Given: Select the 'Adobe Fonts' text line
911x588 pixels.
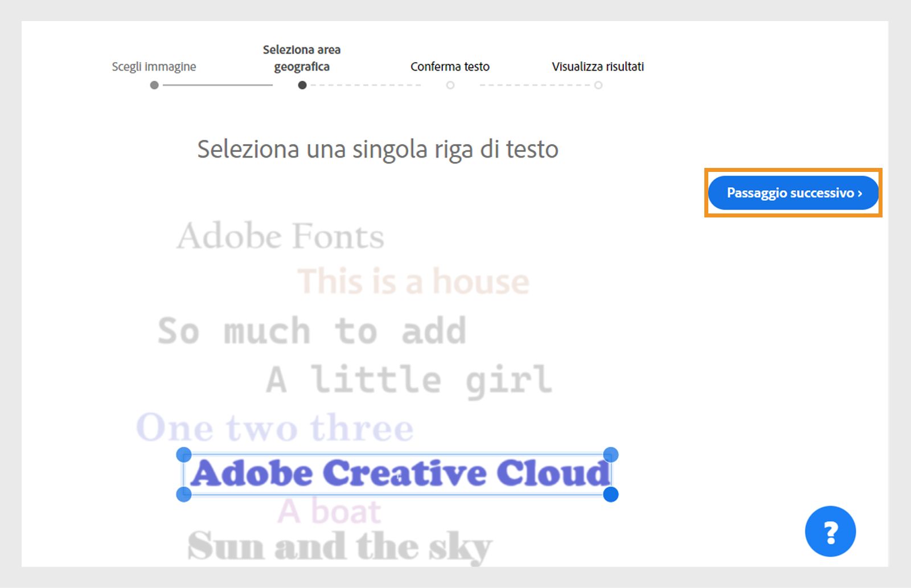Looking at the screenshot, I should [280, 236].
